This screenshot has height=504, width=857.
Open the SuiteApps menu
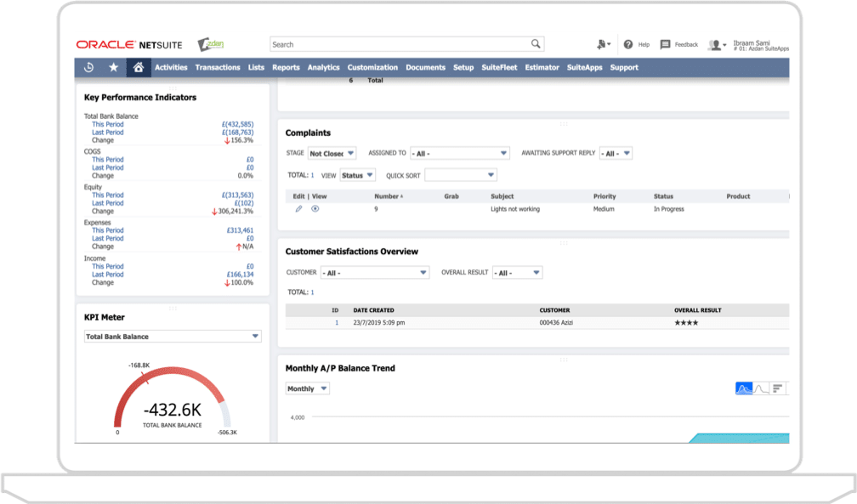coord(584,67)
